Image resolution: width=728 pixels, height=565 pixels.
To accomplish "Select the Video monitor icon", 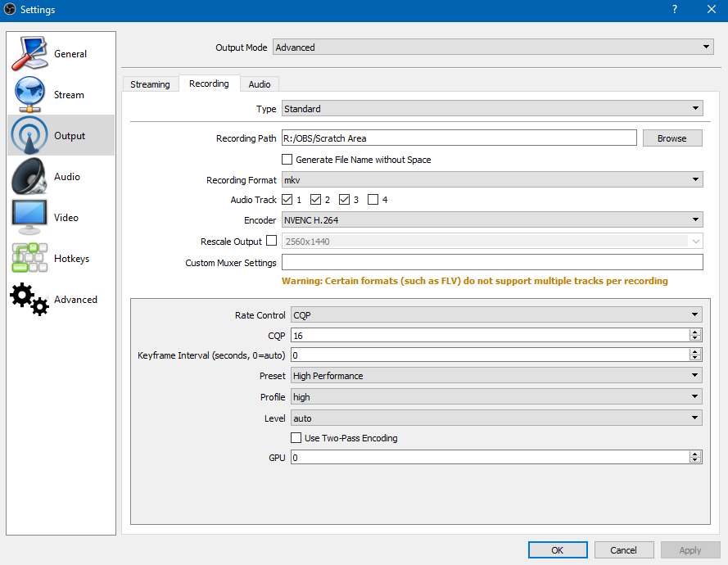I will [x=29, y=218].
